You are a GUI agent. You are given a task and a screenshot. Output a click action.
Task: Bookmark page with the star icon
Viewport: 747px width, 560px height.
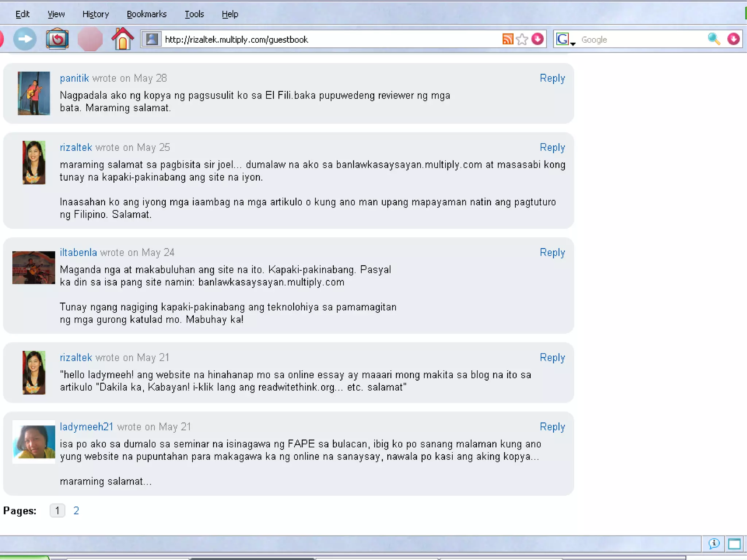522,39
